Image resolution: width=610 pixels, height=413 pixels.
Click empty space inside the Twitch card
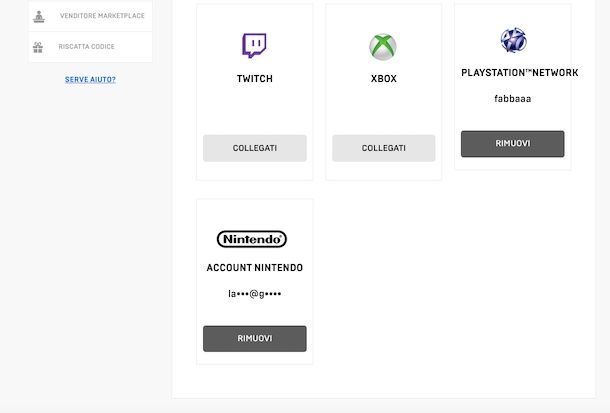pyautogui.click(x=254, y=110)
